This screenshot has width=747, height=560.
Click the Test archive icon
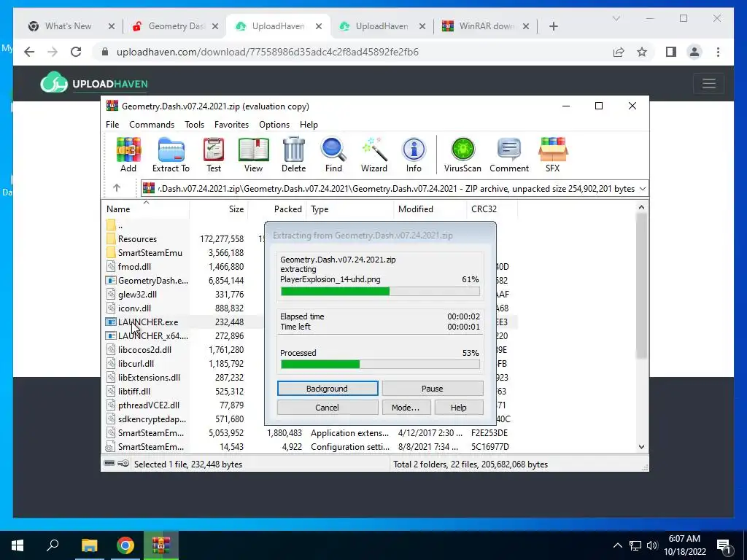[x=214, y=155]
